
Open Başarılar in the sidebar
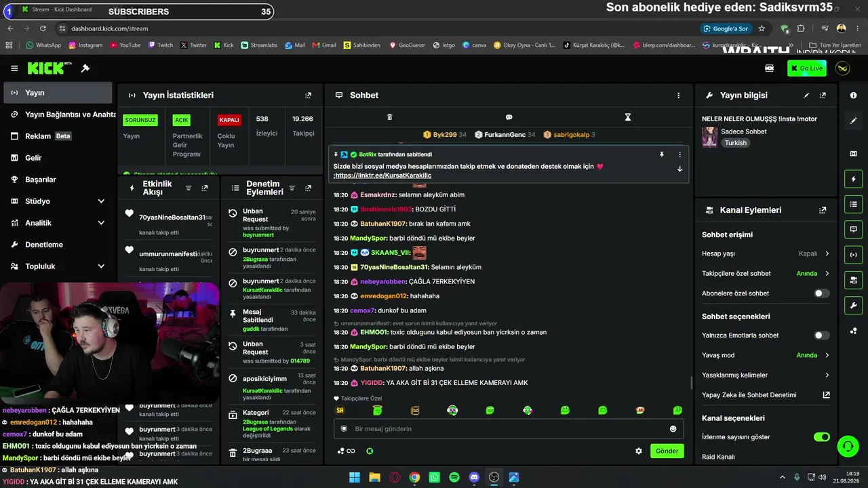coord(58,180)
